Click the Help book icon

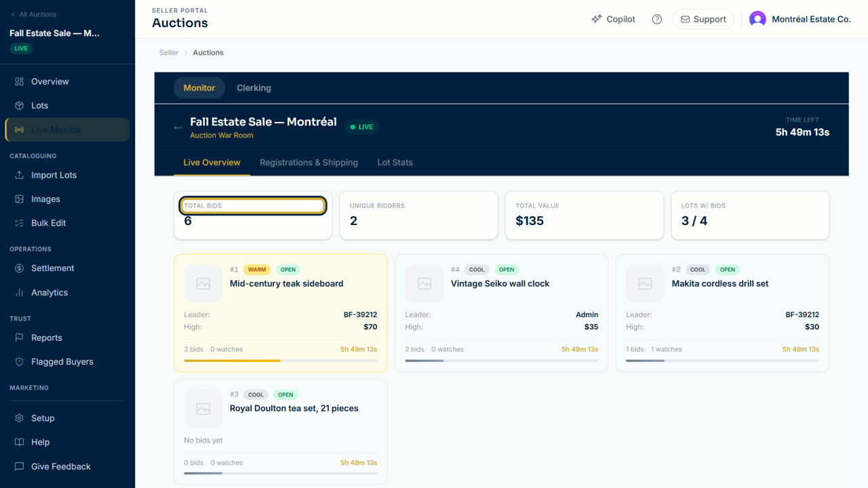pos(19,442)
